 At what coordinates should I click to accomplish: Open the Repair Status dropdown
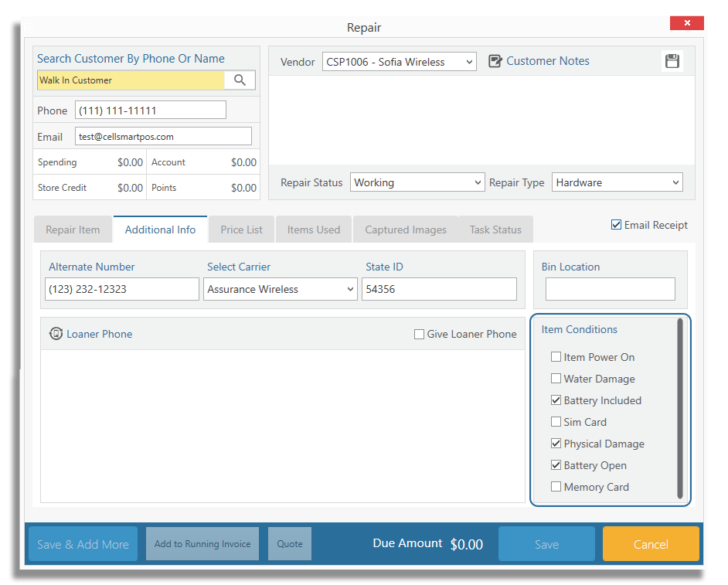pos(417,182)
